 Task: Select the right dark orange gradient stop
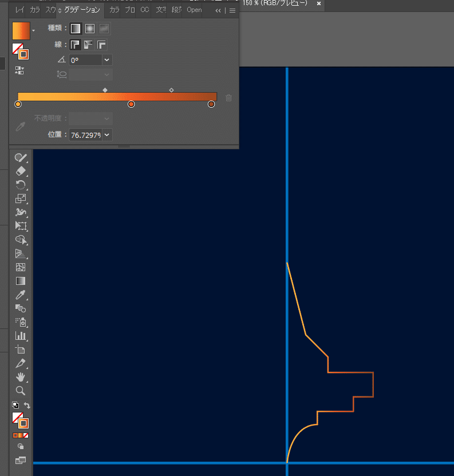coord(211,105)
